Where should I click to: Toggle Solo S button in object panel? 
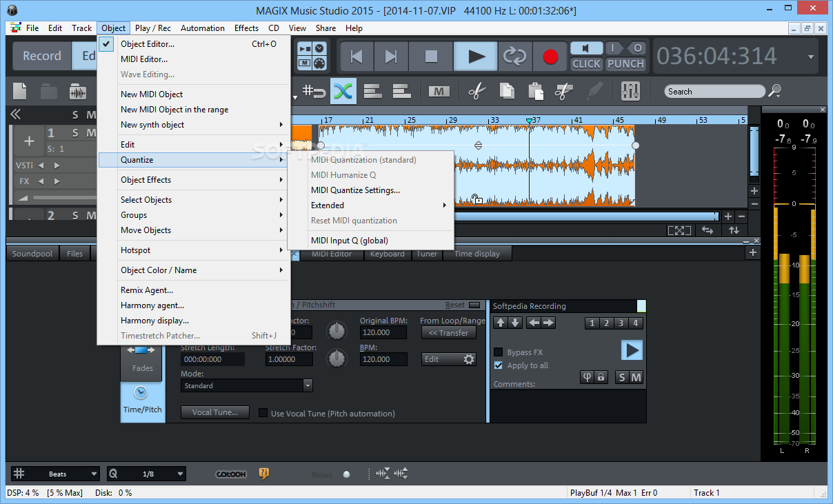[622, 377]
